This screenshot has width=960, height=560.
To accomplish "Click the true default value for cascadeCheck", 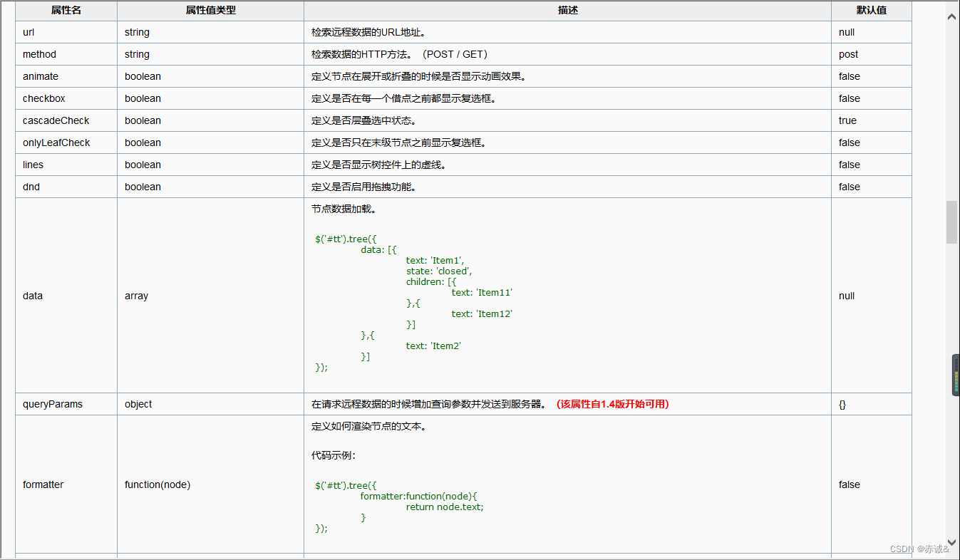I will (847, 120).
